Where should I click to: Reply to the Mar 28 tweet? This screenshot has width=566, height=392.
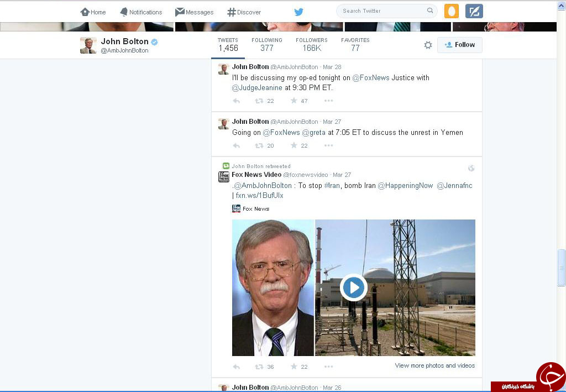237,101
